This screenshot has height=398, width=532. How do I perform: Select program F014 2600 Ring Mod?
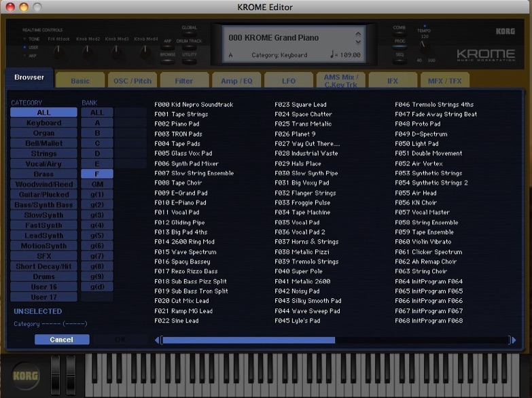(x=184, y=242)
